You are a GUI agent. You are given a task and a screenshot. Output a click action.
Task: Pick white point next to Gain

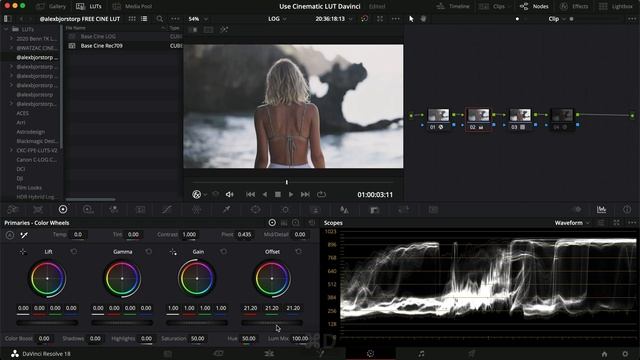click(x=173, y=252)
